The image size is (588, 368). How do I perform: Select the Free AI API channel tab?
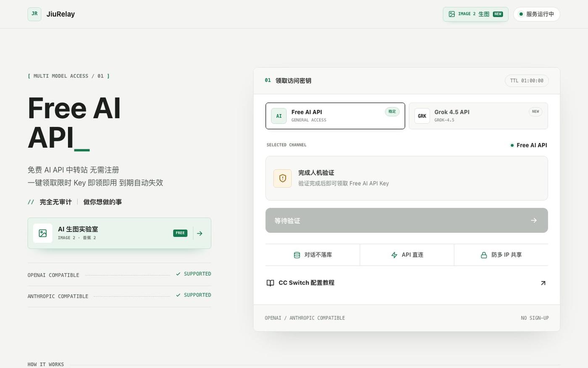pos(335,116)
